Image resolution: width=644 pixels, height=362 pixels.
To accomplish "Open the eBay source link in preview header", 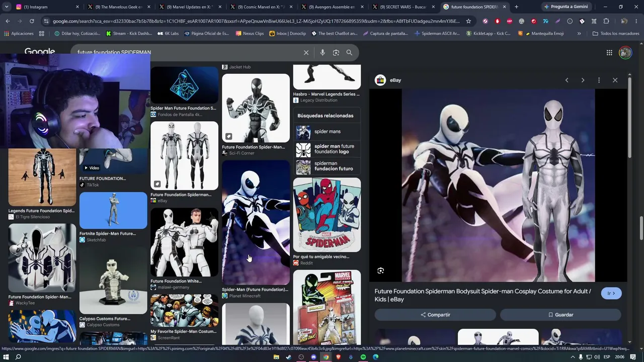I will (388, 80).
